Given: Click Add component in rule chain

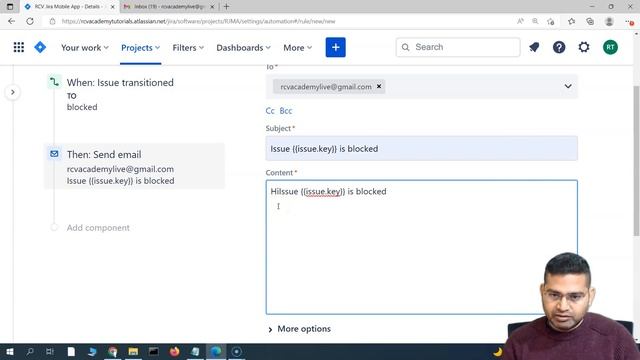Looking at the screenshot, I should click(98, 228).
